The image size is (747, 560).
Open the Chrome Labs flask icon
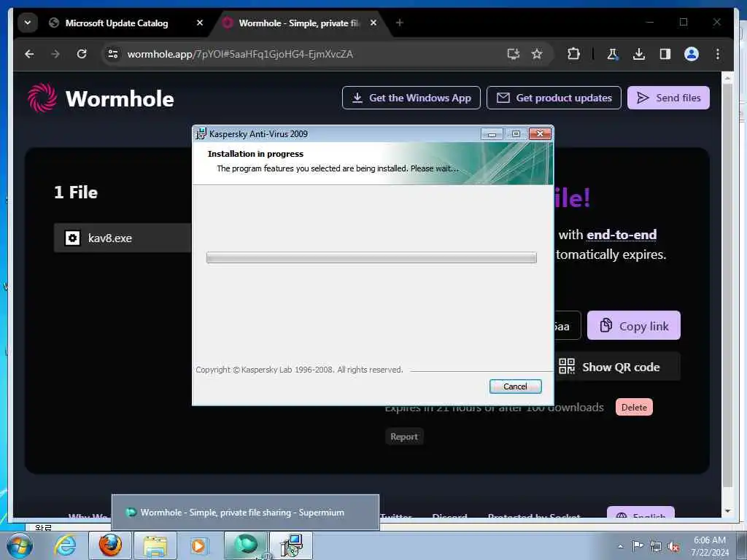[613, 54]
